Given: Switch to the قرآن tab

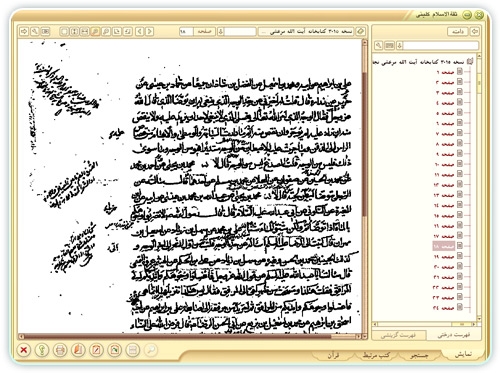Looking at the screenshot, I should point(333,355).
